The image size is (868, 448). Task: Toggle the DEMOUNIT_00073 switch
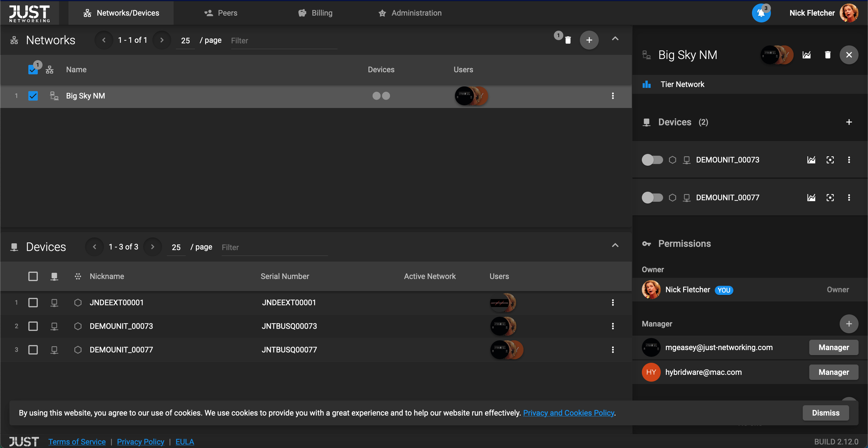652,160
